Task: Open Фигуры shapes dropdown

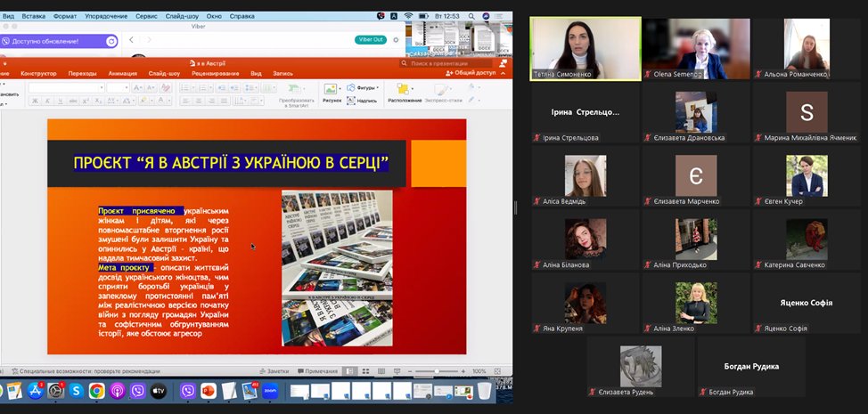Action: [x=363, y=87]
